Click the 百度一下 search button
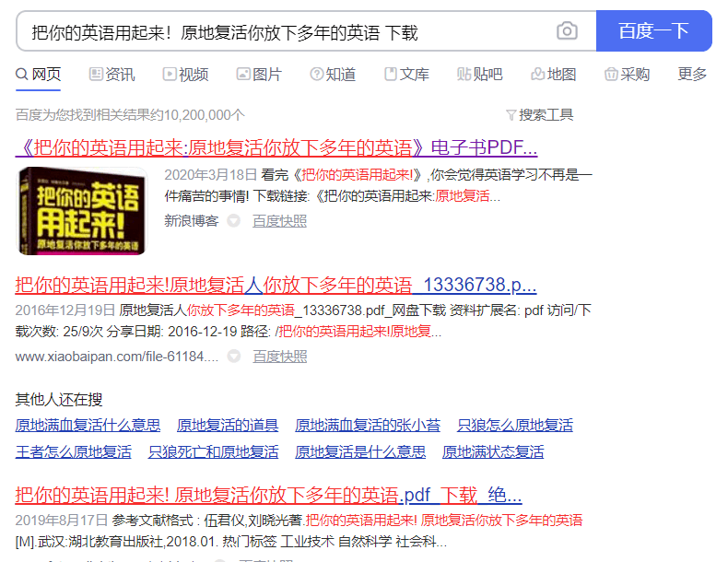This screenshot has width=728, height=562. click(x=653, y=31)
